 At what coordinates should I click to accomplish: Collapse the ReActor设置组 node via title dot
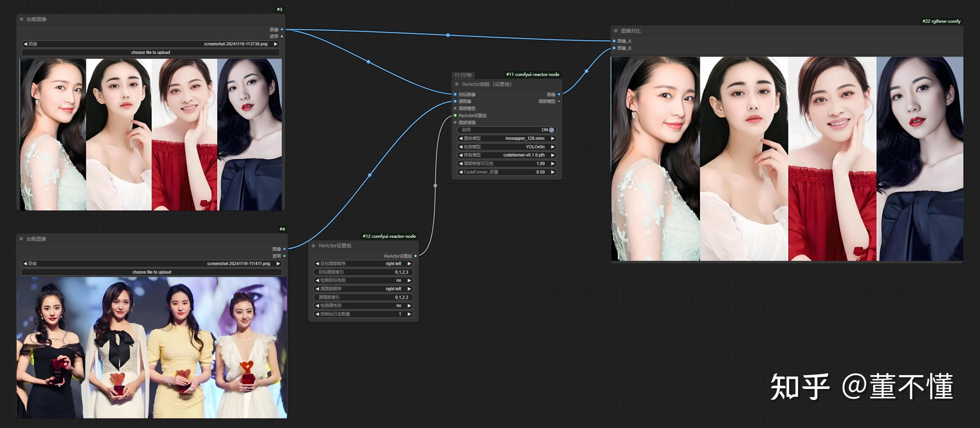pyautogui.click(x=313, y=246)
